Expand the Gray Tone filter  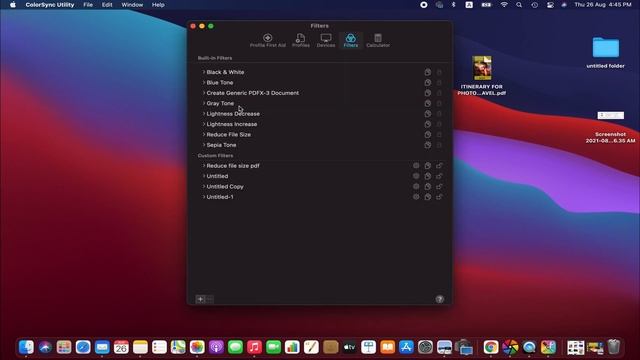tap(204, 103)
